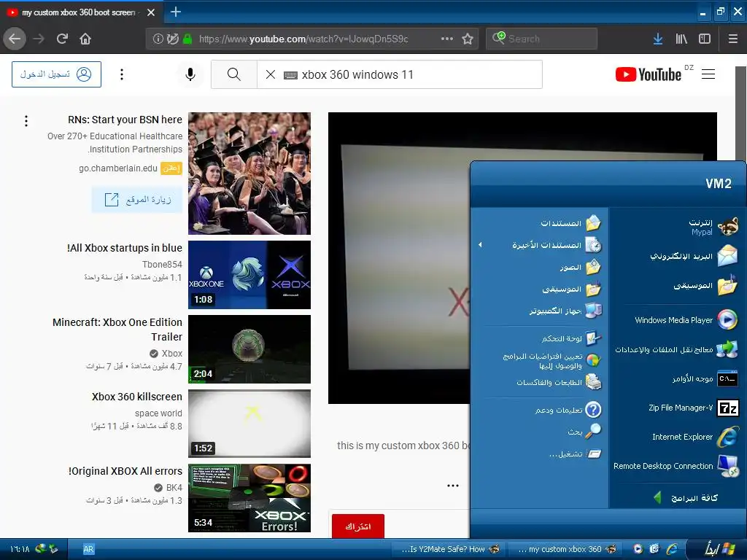
Task: Open Mypal Internet from the Start menu
Action: click(712, 227)
